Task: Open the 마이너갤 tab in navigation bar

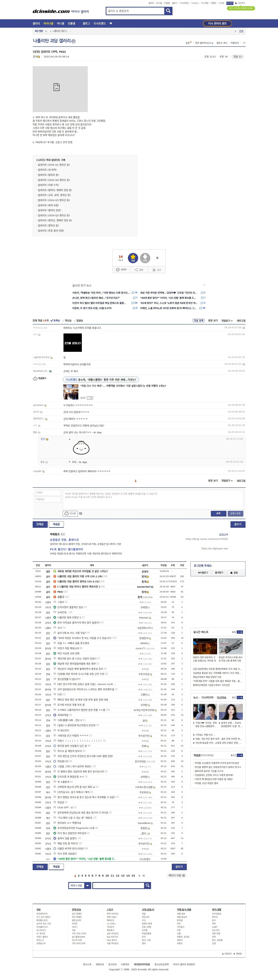Action: pos(48,24)
